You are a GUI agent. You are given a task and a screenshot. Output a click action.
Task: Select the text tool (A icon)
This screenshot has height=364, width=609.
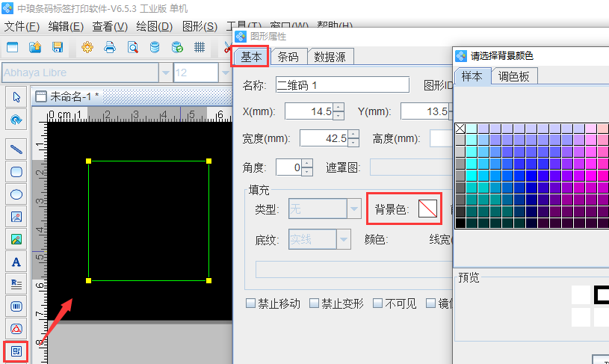[16, 262]
